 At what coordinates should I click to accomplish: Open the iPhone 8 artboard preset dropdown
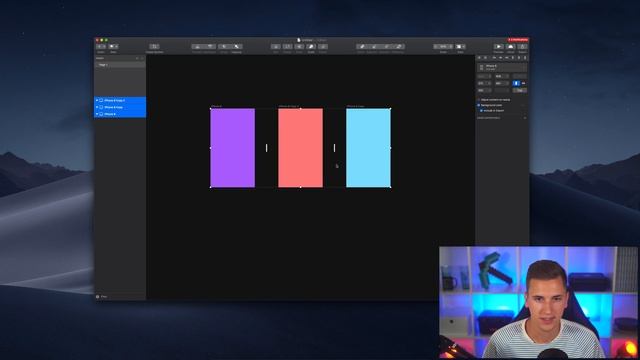point(502,67)
